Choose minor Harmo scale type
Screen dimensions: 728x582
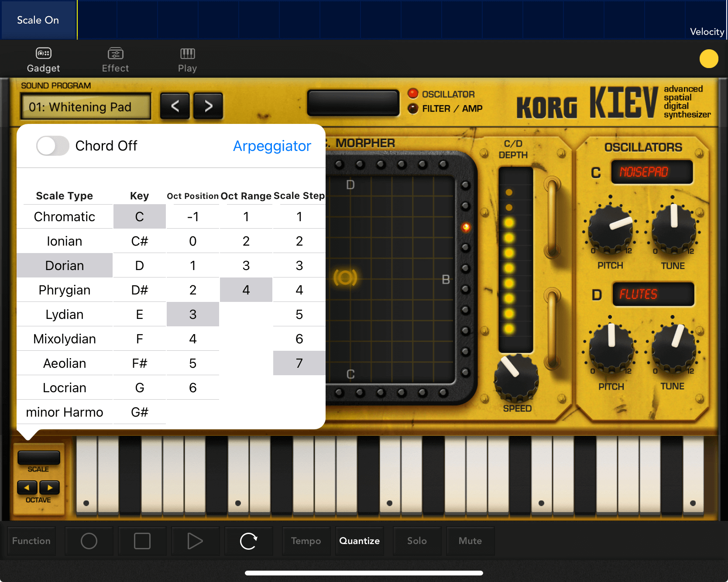[x=65, y=412]
